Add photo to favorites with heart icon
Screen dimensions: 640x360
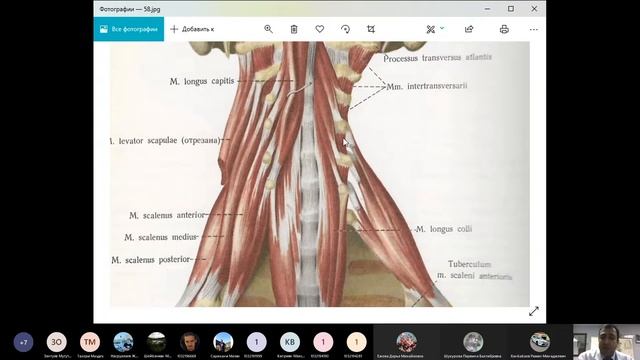coord(320,29)
